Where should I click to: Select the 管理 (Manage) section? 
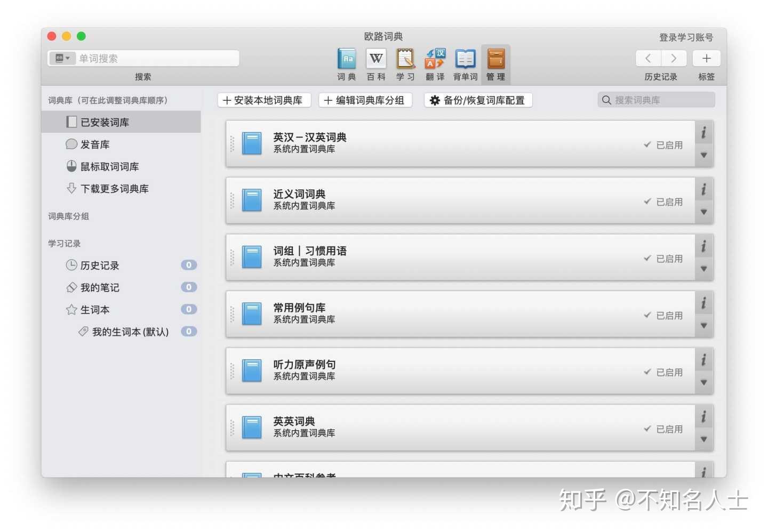(495, 63)
